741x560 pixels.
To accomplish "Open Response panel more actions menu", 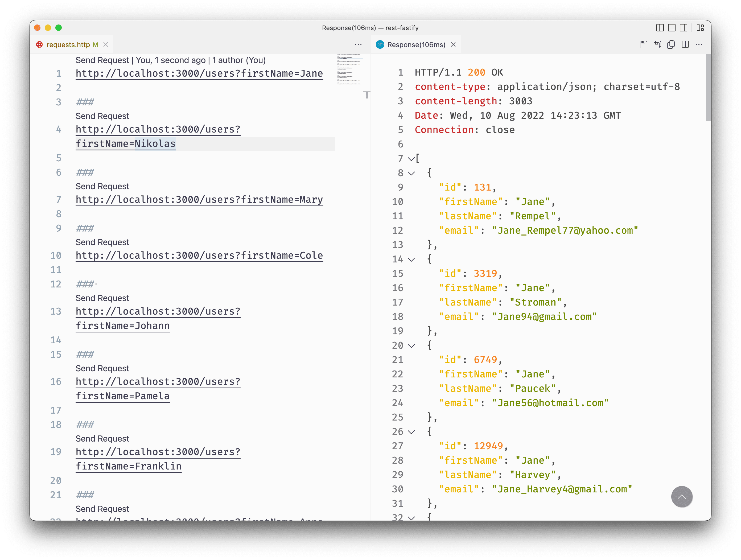I will [x=699, y=44].
